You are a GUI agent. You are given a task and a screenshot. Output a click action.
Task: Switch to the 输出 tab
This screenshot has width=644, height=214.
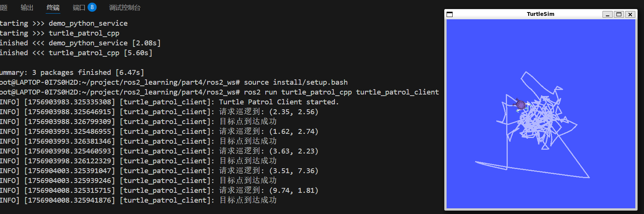(27, 8)
